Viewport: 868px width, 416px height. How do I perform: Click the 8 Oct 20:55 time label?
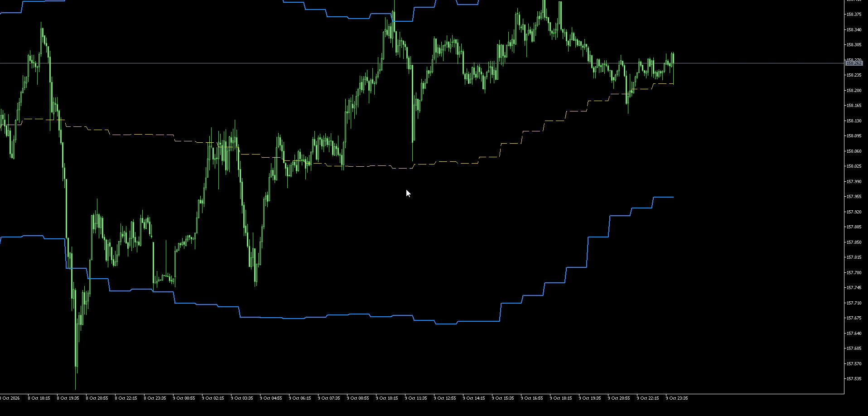click(x=97, y=398)
